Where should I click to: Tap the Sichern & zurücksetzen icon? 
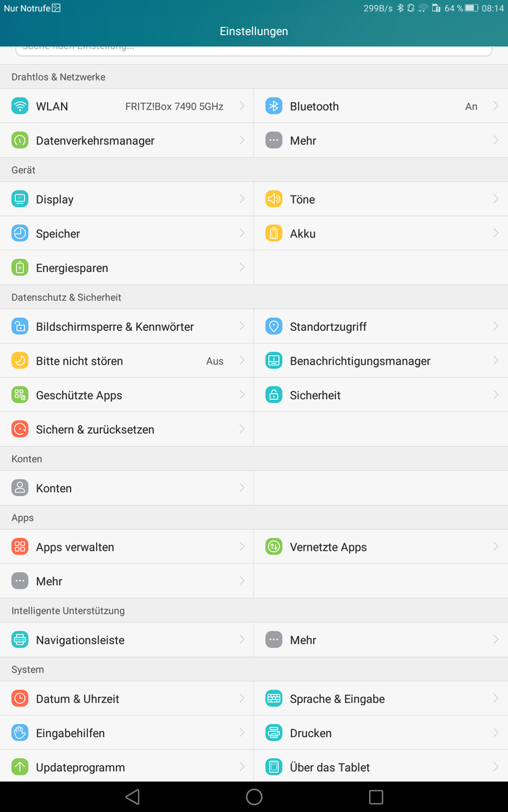(20, 430)
